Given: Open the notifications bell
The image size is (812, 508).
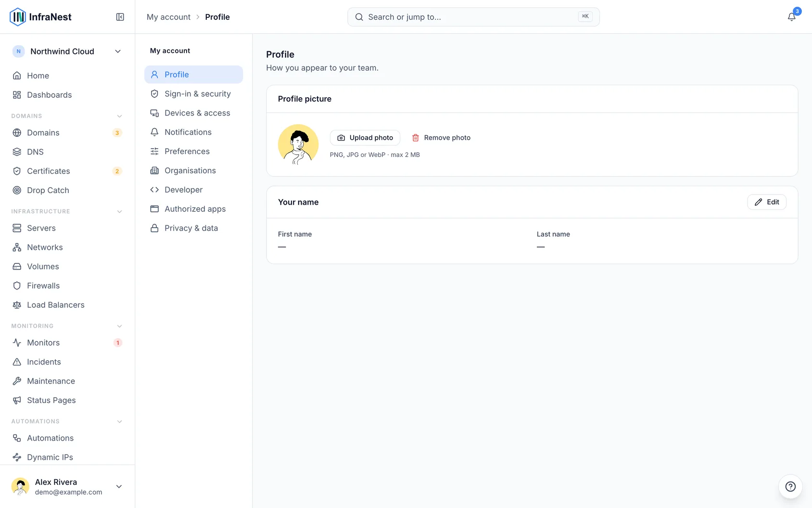Looking at the screenshot, I should point(791,17).
